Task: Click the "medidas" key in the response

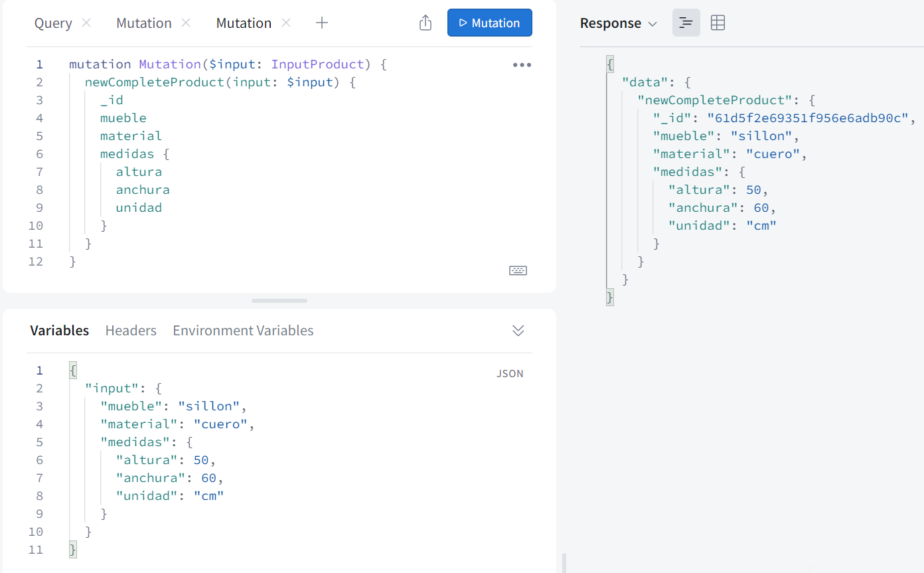Action: coord(688,172)
